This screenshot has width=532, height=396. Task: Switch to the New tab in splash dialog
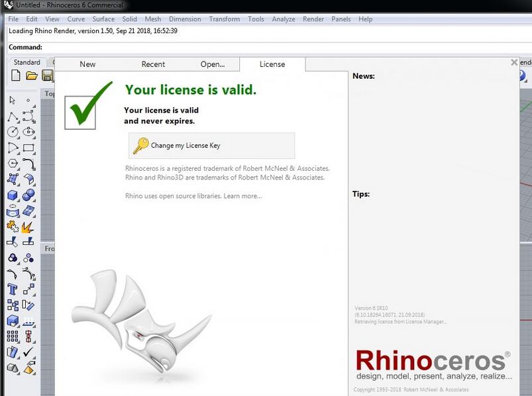pos(87,64)
